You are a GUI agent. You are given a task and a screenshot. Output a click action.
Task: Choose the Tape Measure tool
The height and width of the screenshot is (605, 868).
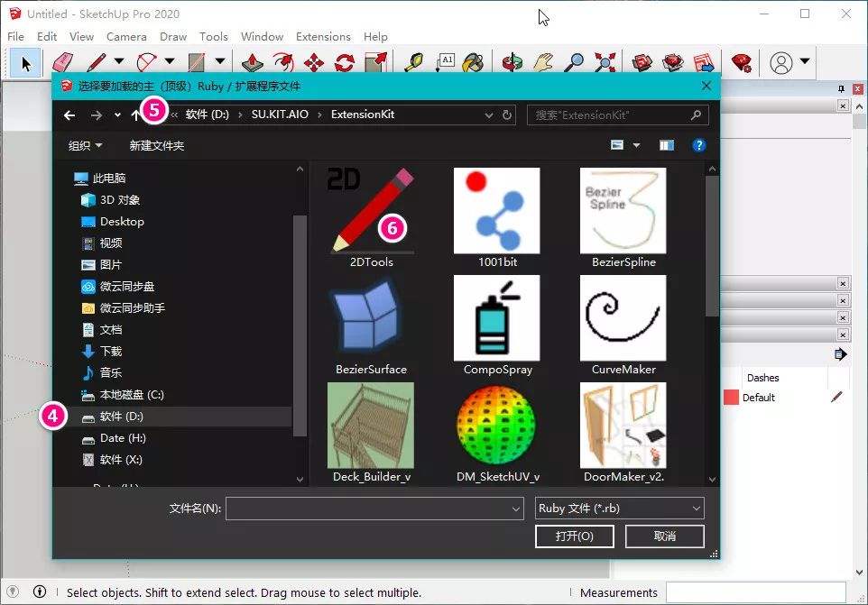click(413, 62)
